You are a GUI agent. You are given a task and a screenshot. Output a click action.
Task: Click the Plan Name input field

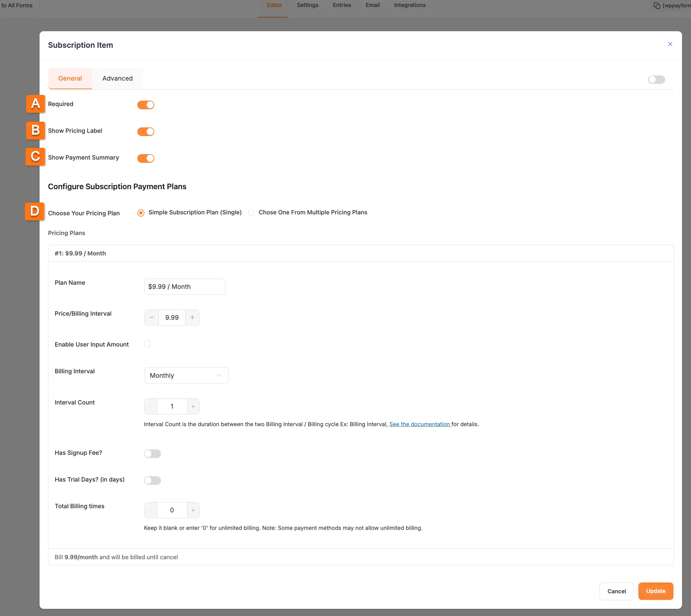click(x=184, y=286)
